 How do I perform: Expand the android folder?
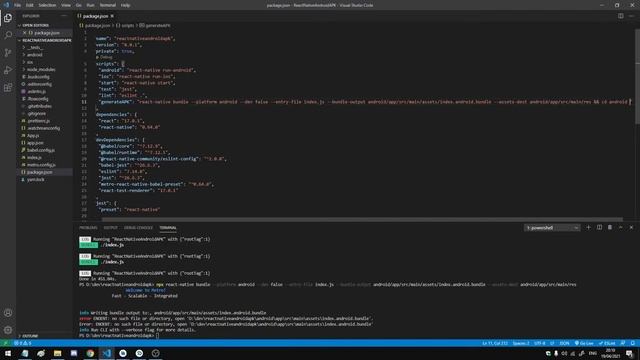pyautogui.click(x=35, y=55)
